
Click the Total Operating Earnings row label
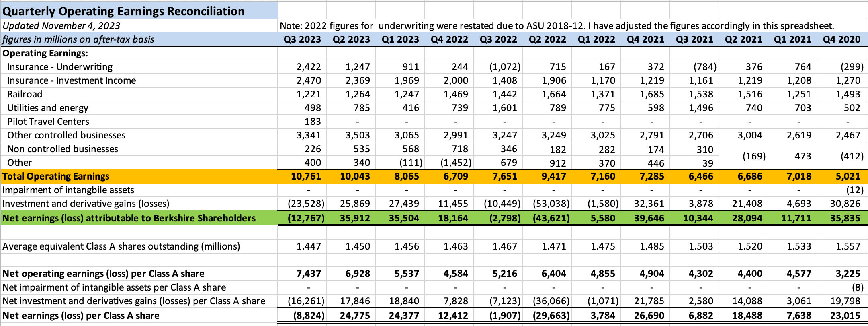tap(56, 176)
